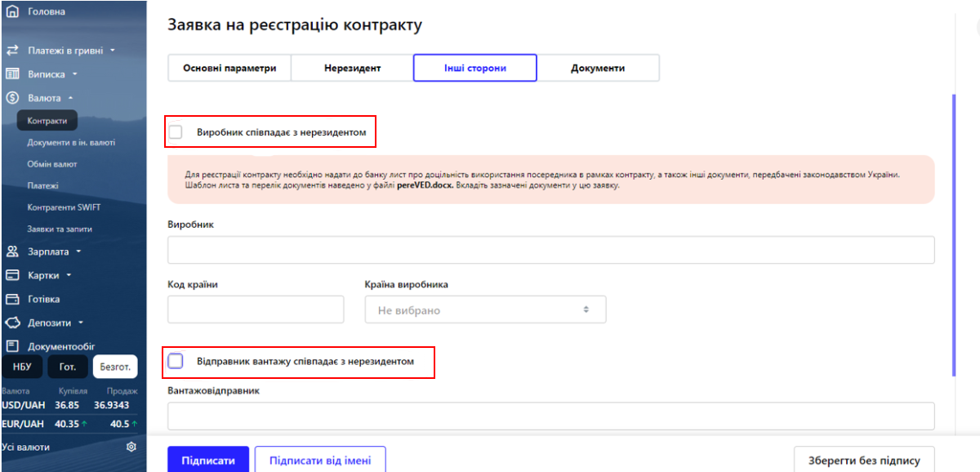Tick 'Виробник співпадає з нерезидентом' checkbox
This screenshot has height=472, width=980.
coord(176,131)
